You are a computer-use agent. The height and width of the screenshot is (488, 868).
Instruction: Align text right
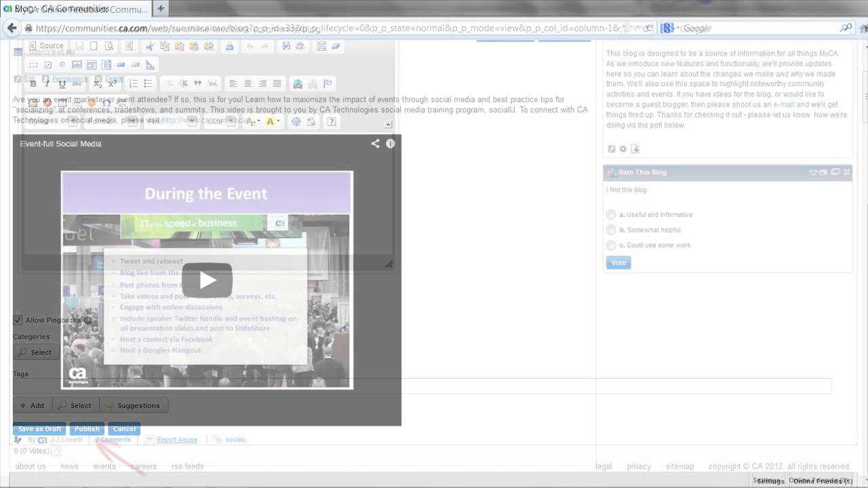pyautogui.click(x=262, y=84)
